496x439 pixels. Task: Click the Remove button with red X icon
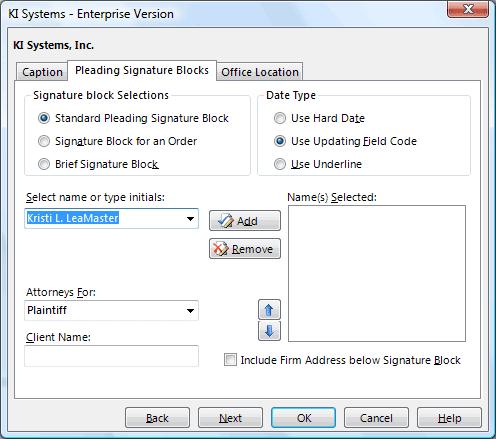[x=245, y=249]
